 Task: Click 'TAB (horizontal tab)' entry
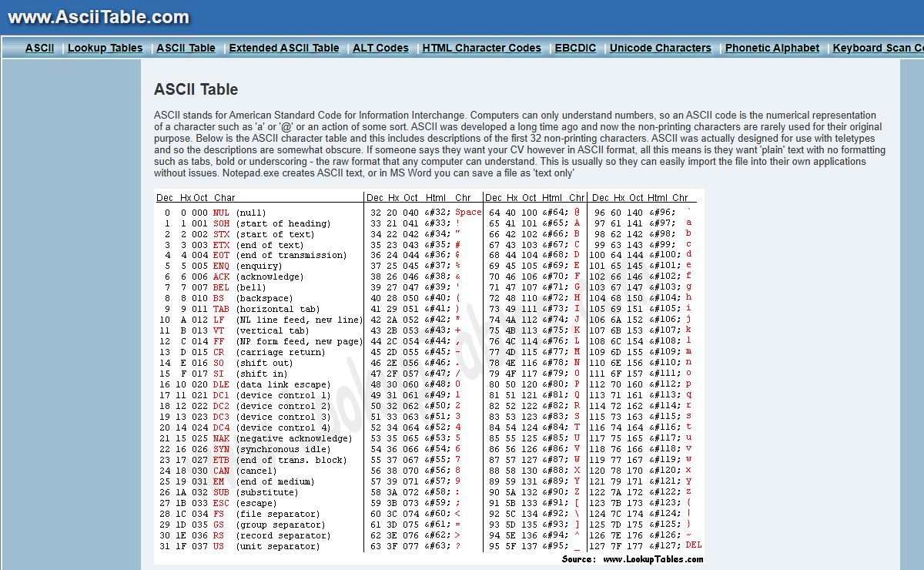pos(266,309)
